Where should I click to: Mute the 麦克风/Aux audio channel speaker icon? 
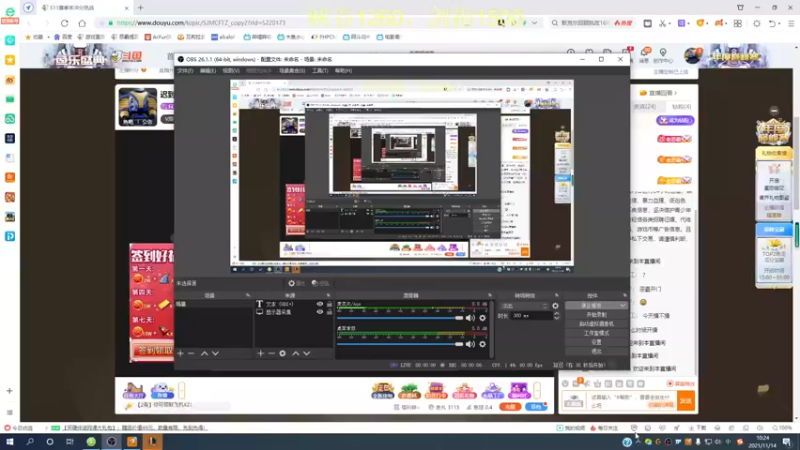pos(470,318)
